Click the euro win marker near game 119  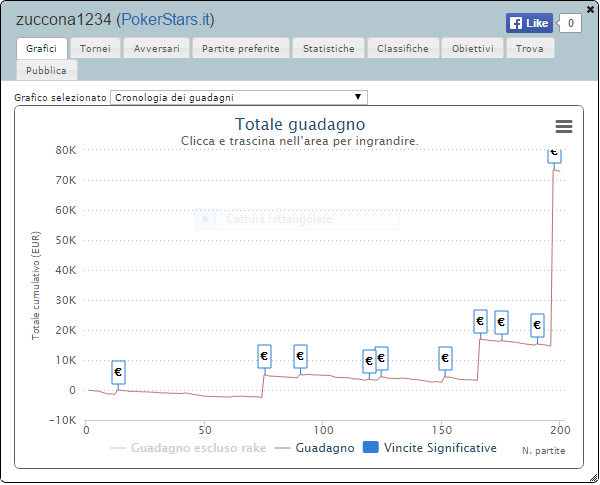[x=368, y=361]
